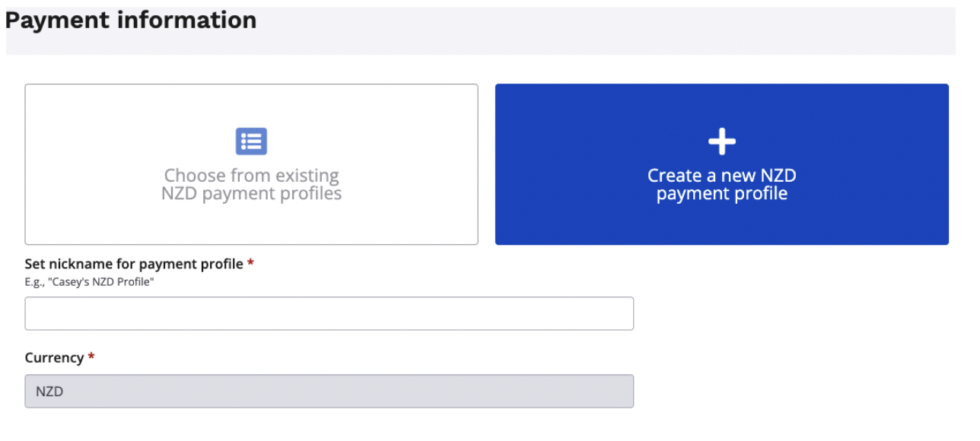
Task: Click the 'Choose from existing' text line
Action: coord(251,176)
